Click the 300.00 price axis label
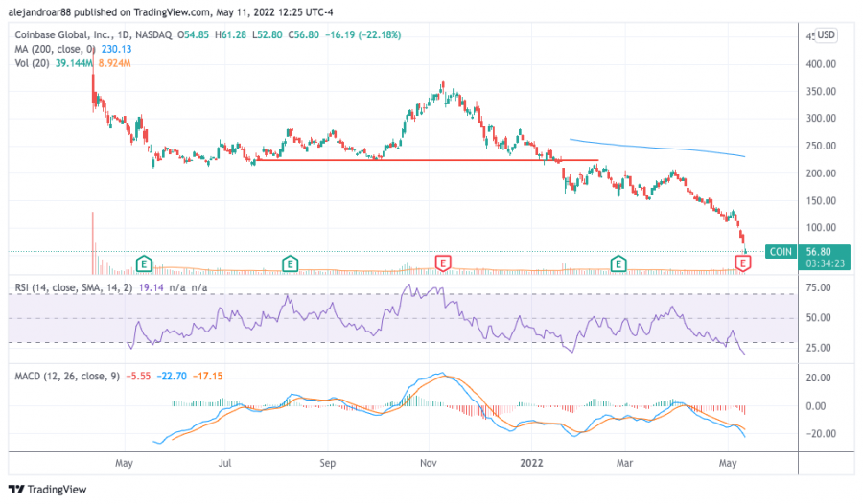This screenshot has height=504, width=863. [821, 118]
